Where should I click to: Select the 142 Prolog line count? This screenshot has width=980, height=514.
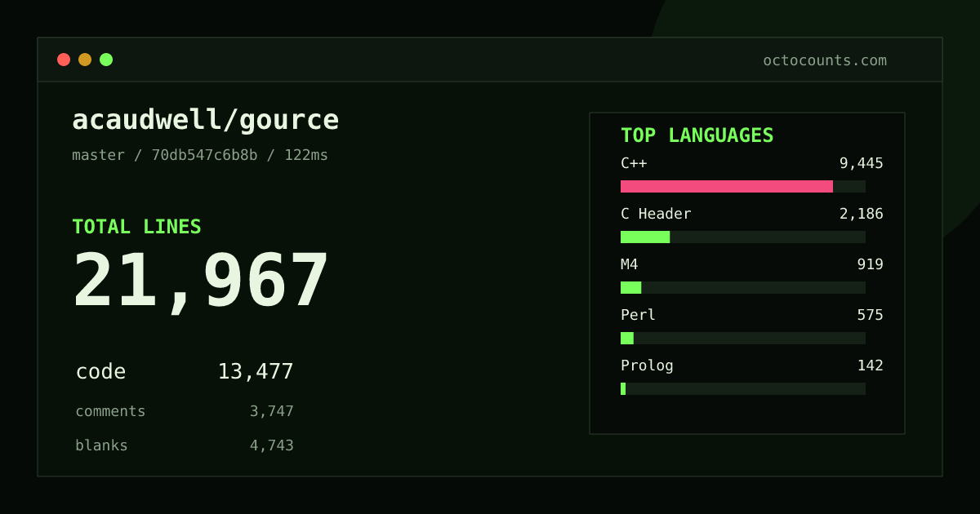[871, 366]
